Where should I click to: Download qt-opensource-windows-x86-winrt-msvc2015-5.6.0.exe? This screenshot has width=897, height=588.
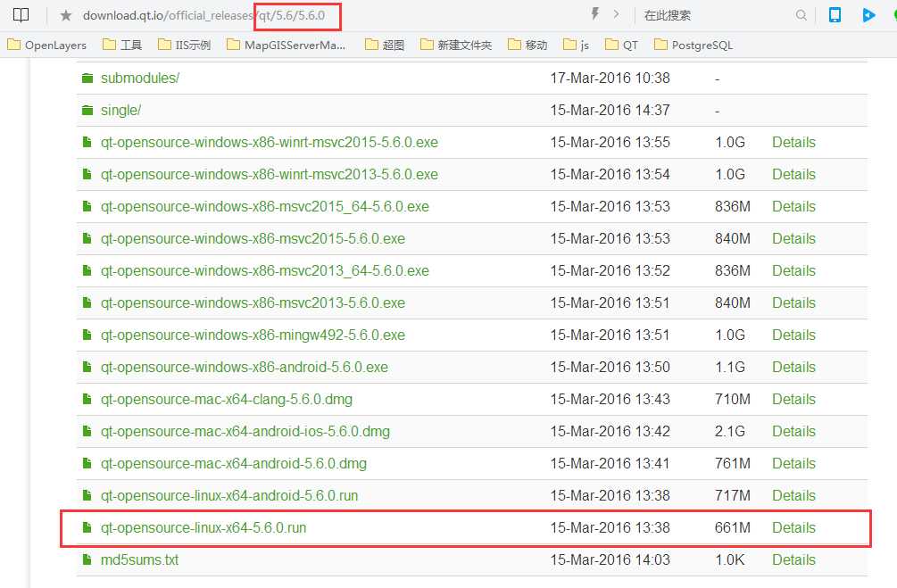pos(270,142)
